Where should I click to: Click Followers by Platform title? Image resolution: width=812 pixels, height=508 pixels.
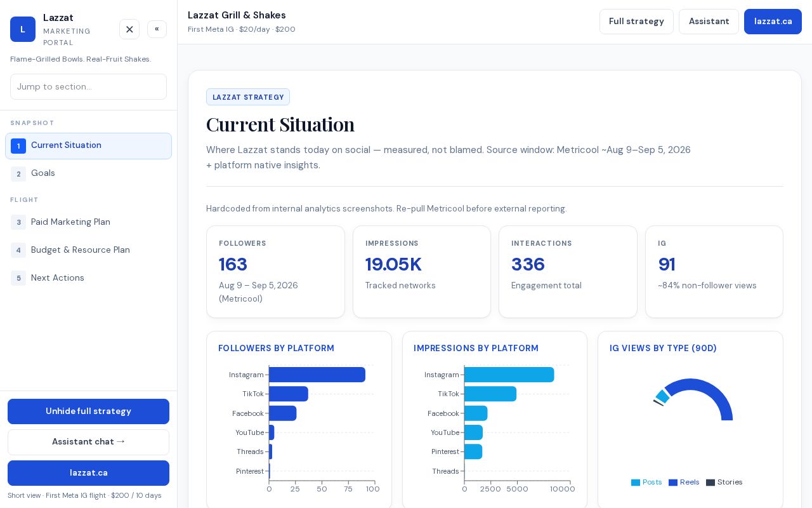point(276,348)
